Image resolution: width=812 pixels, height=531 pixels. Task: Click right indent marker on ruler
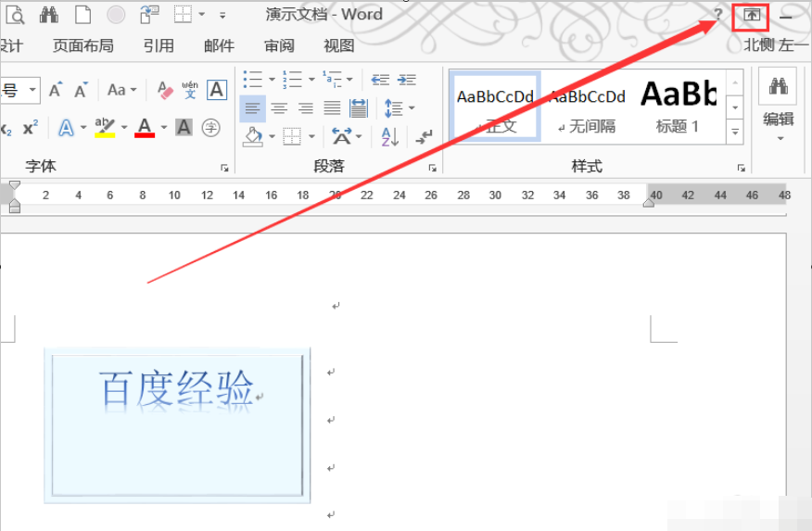648,203
